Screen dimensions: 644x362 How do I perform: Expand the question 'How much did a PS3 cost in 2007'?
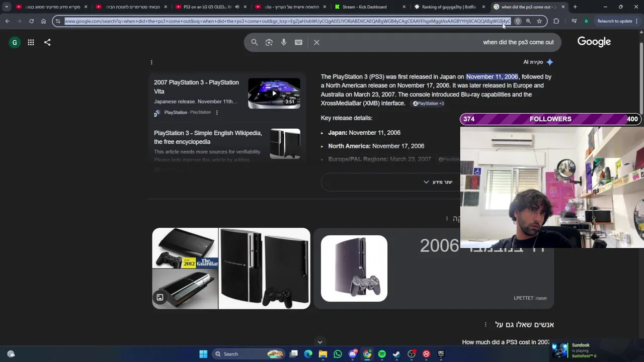point(505,342)
